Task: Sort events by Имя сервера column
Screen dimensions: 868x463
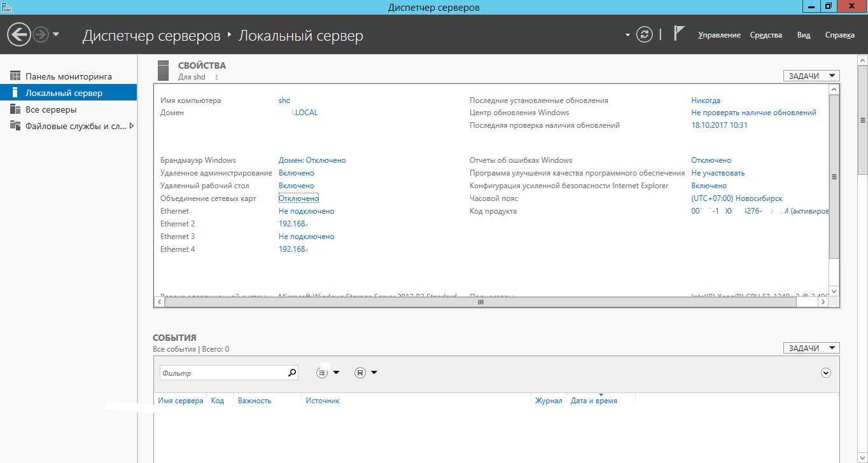Action: coord(181,401)
